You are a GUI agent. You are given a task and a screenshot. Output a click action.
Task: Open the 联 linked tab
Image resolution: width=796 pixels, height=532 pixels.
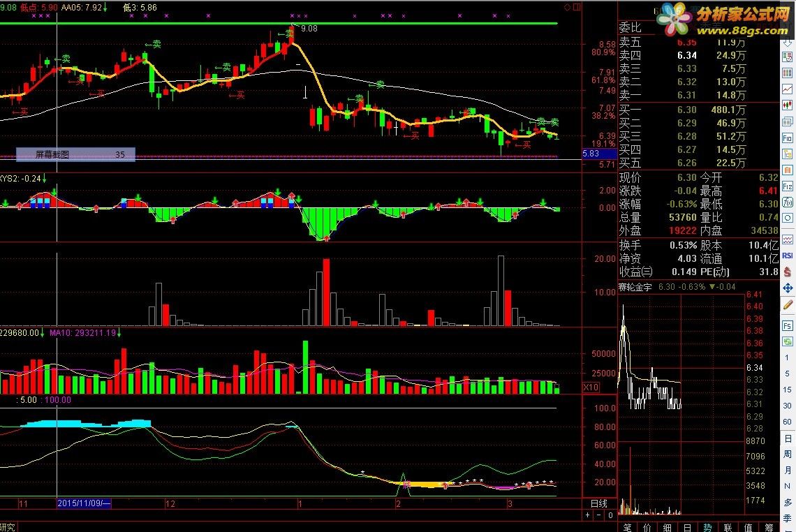click(x=728, y=527)
